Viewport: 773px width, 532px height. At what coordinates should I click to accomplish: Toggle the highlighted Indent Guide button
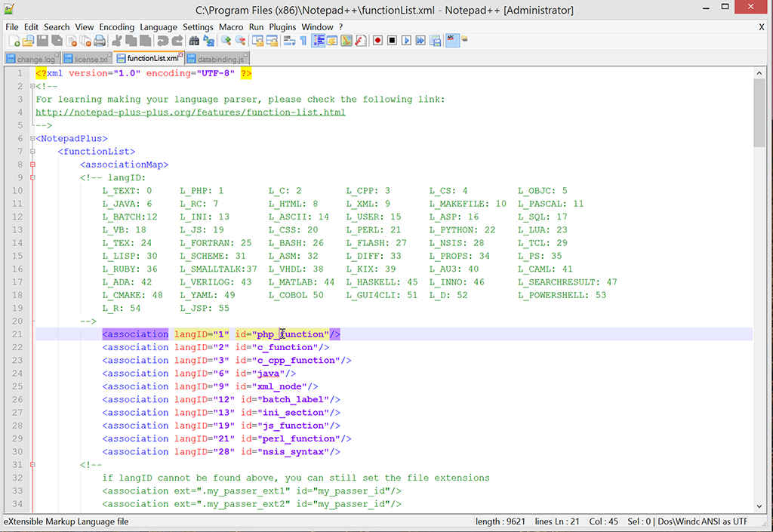318,41
